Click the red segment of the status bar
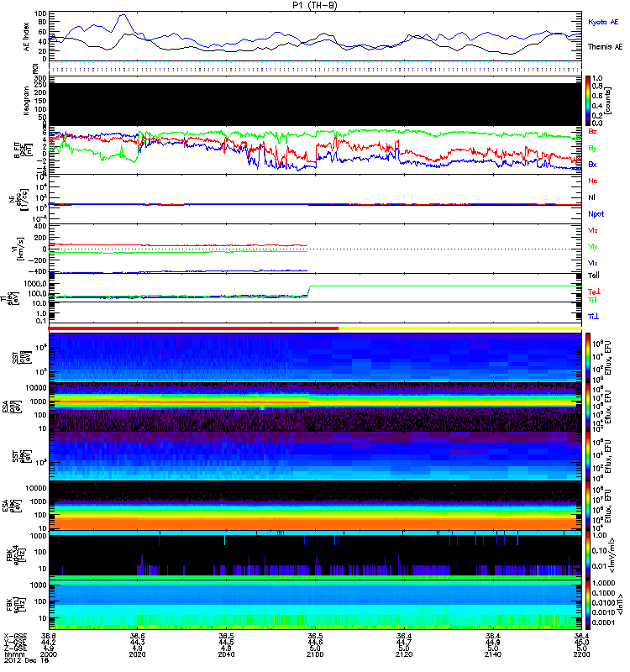 [x=193, y=328]
